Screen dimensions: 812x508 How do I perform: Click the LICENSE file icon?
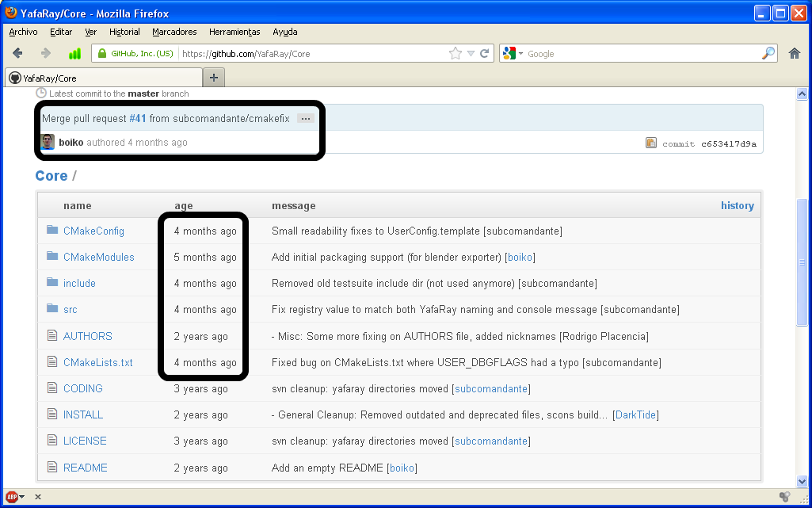52,440
